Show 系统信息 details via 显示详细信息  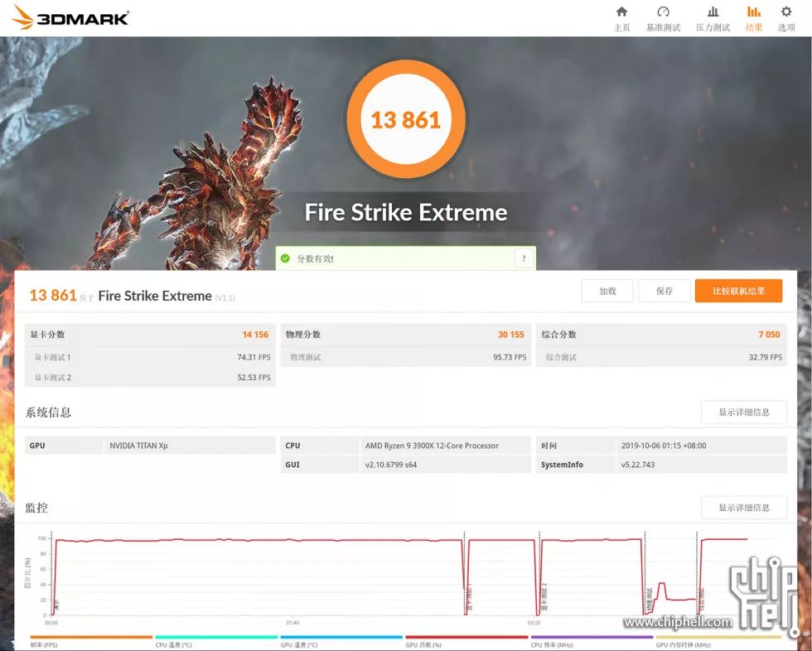click(x=744, y=412)
